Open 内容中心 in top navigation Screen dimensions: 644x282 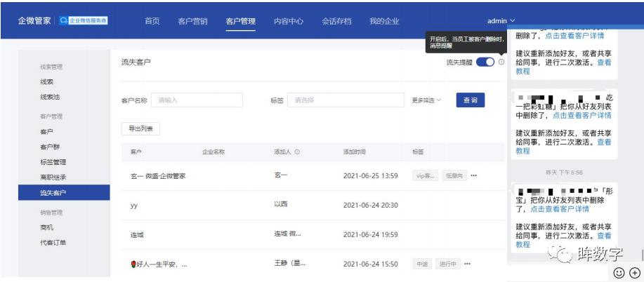[289, 21]
